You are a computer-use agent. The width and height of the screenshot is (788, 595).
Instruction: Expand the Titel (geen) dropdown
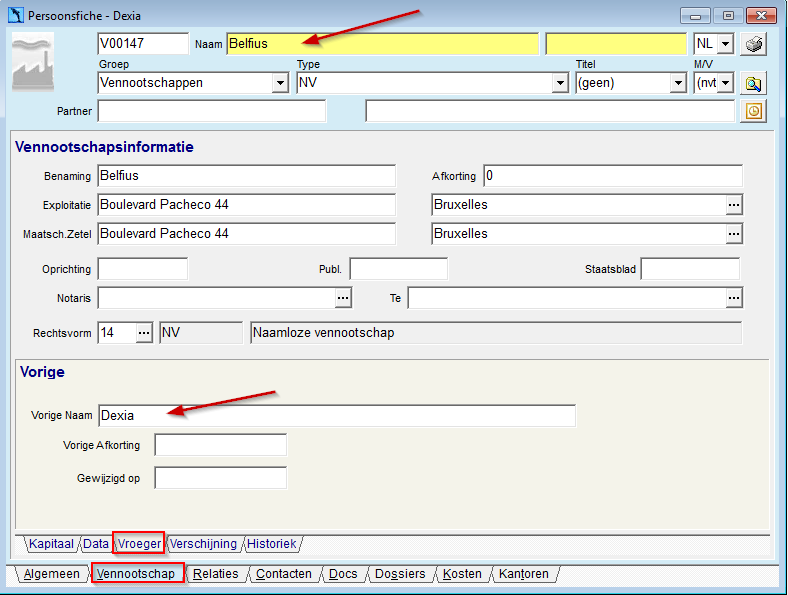click(678, 83)
